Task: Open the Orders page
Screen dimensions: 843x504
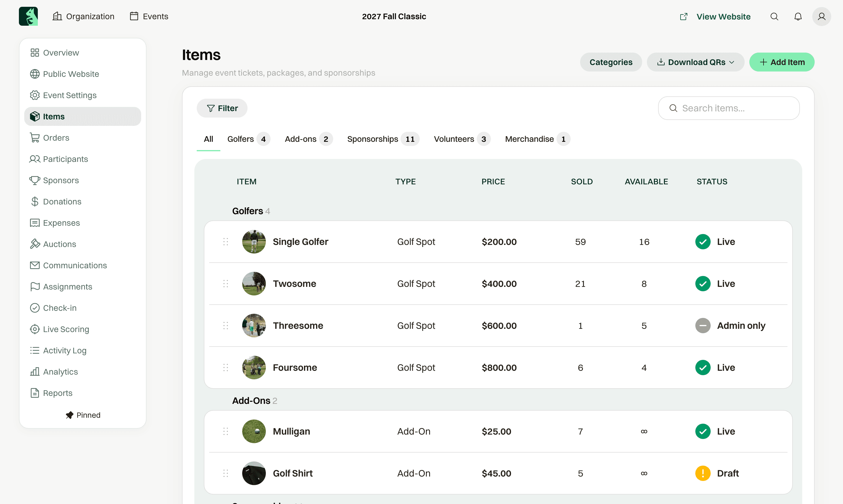Action: click(x=82, y=138)
